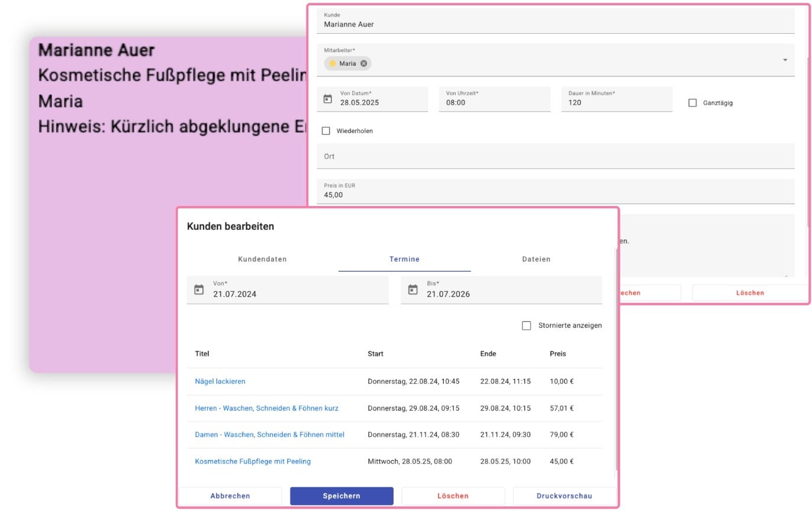Click the Kunde field with Marianne Auer
The image size is (812, 521).
(555, 21)
